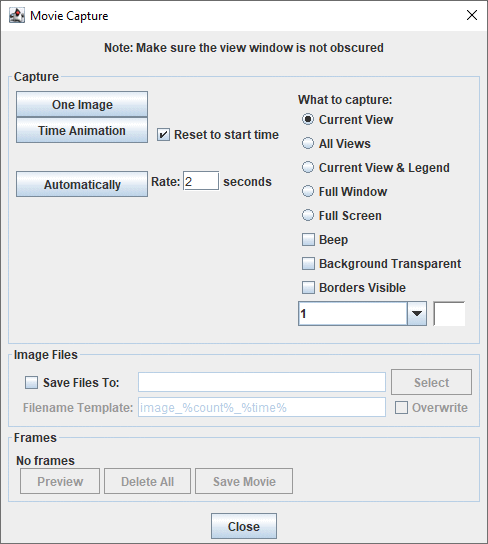The width and height of the screenshot is (488, 544).
Task: Click the Save Movie button
Action: tap(244, 481)
